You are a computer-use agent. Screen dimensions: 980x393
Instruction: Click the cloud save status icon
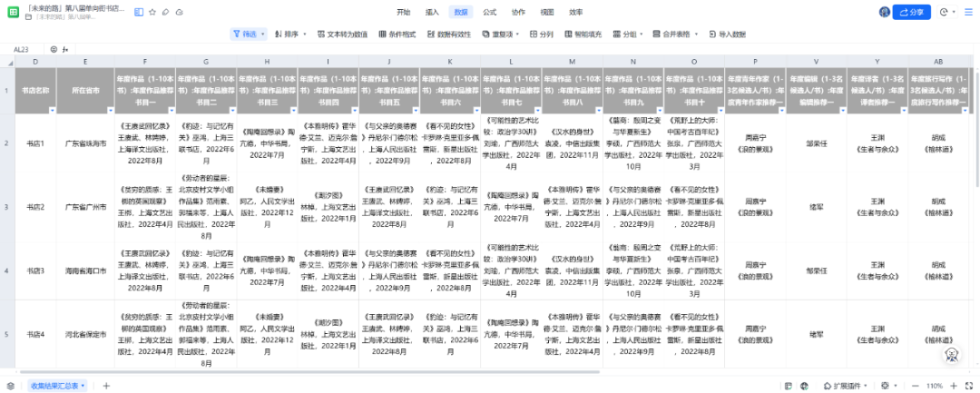(180, 12)
